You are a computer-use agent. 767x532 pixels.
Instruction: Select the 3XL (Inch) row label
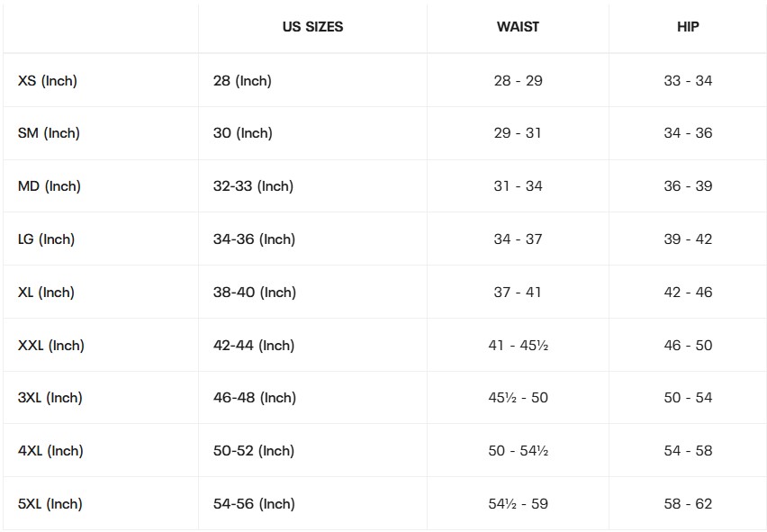pyautogui.click(x=50, y=398)
